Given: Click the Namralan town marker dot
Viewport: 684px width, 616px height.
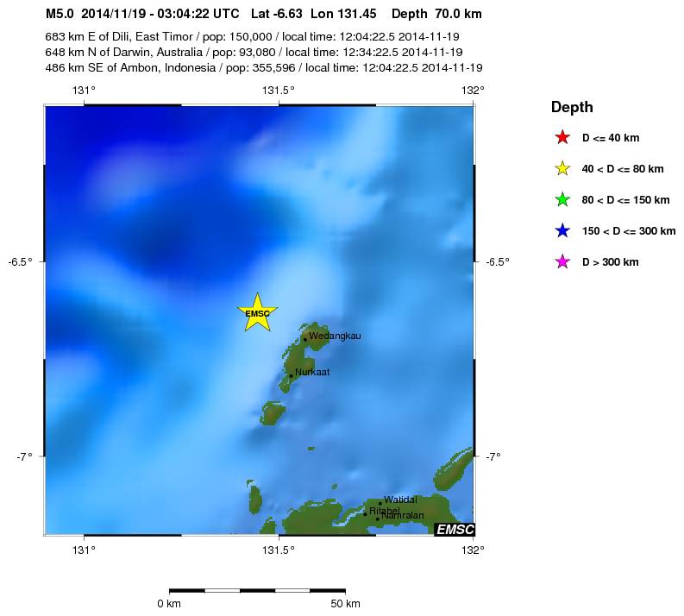Looking at the screenshot, I should pyautogui.click(x=378, y=519).
